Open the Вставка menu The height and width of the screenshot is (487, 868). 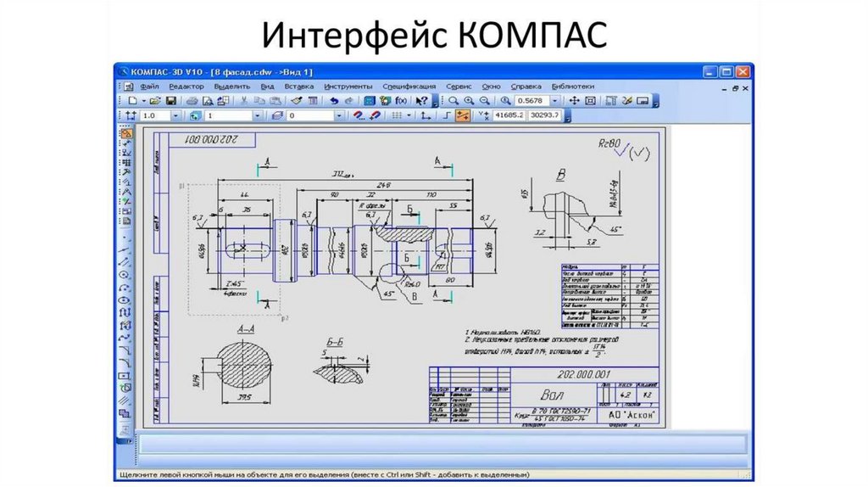[x=299, y=87]
